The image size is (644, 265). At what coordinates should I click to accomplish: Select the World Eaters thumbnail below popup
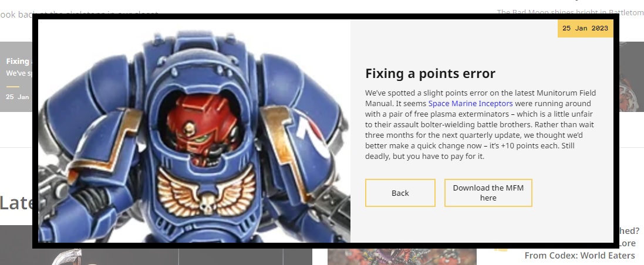click(x=402, y=257)
